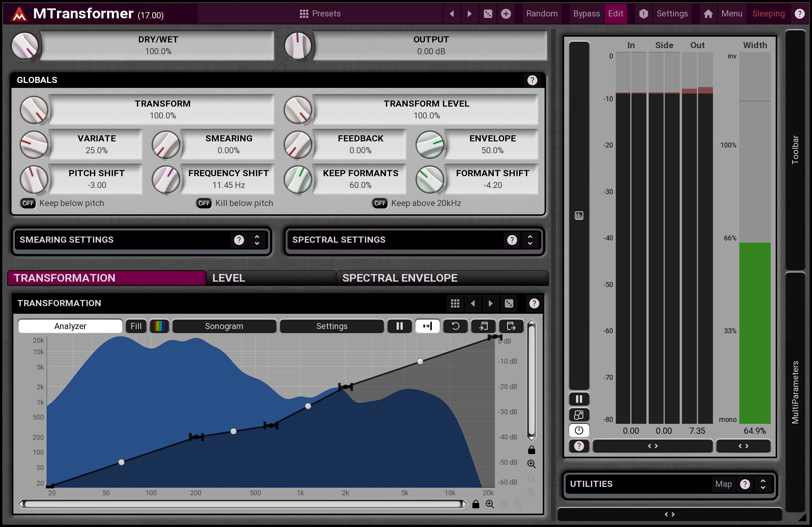Click the meters power enable button
This screenshot has height=527, width=812.
pyautogui.click(x=579, y=430)
